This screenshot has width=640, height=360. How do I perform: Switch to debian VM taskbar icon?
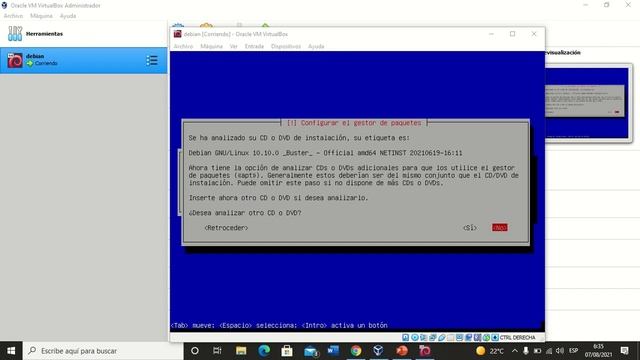click(424, 351)
